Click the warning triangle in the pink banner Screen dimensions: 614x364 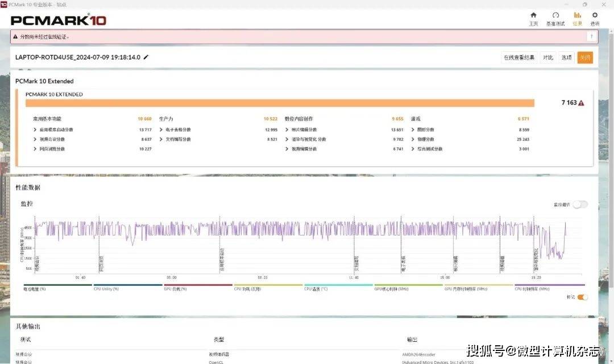(x=15, y=37)
